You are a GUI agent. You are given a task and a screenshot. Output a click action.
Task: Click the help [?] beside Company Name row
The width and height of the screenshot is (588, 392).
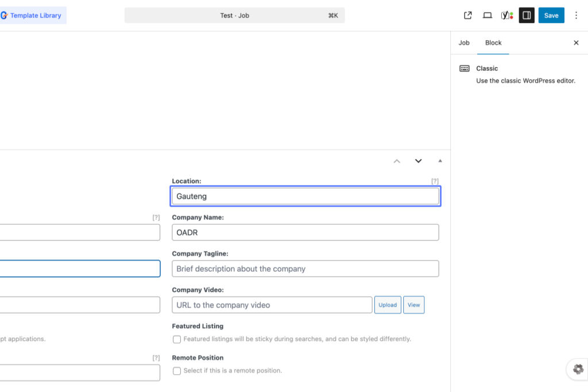tap(156, 218)
